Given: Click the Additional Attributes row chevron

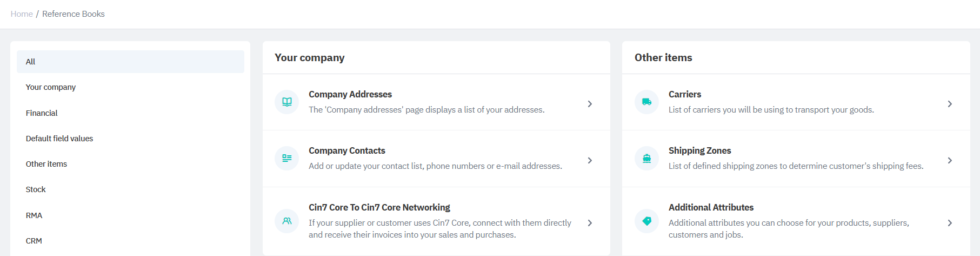Looking at the screenshot, I should tap(950, 223).
